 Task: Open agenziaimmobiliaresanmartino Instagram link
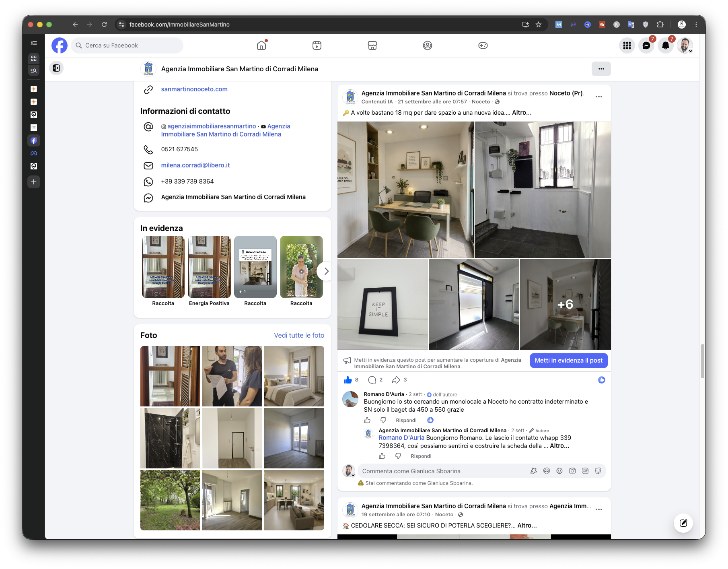click(x=212, y=126)
